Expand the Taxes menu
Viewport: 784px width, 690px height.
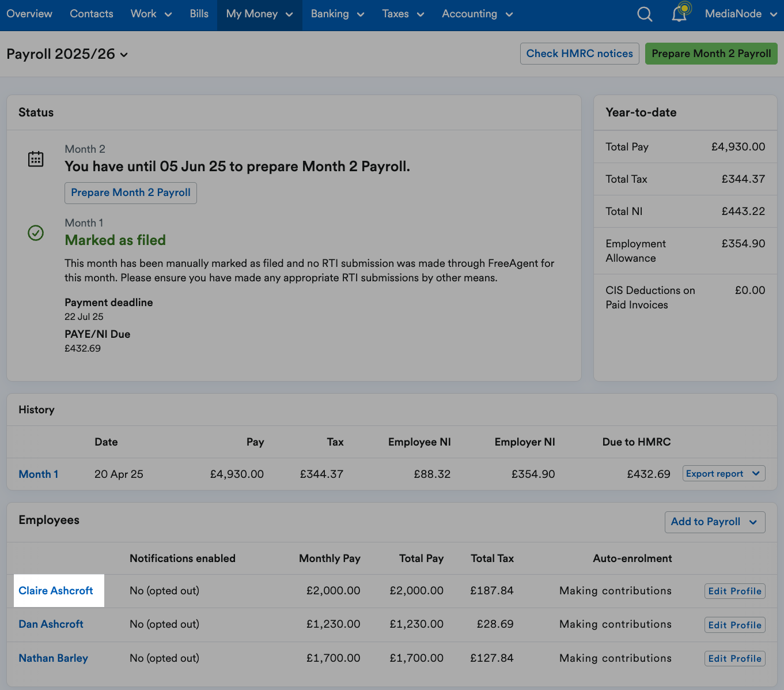[403, 14]
